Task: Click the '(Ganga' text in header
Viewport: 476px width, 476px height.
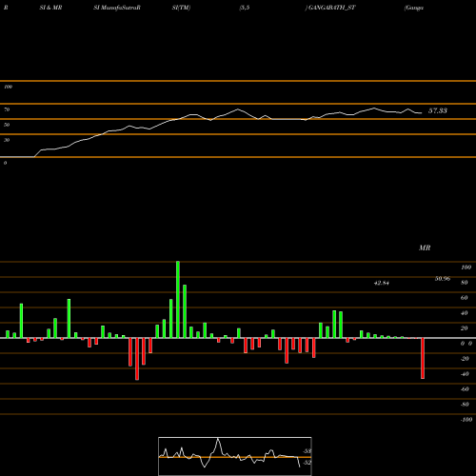Action: coord(414,8)
